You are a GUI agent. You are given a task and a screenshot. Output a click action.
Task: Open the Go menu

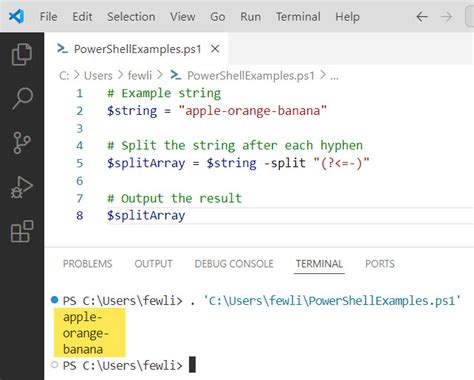pyautogui.click(x=217, y=16)
